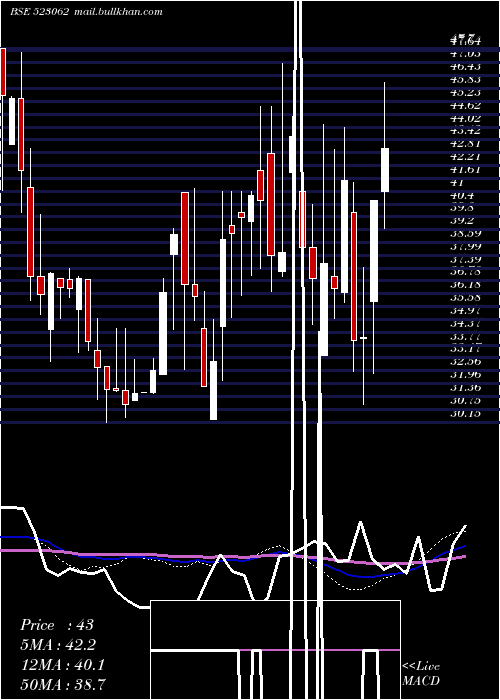Select the 35.58 price axis label

465,298
